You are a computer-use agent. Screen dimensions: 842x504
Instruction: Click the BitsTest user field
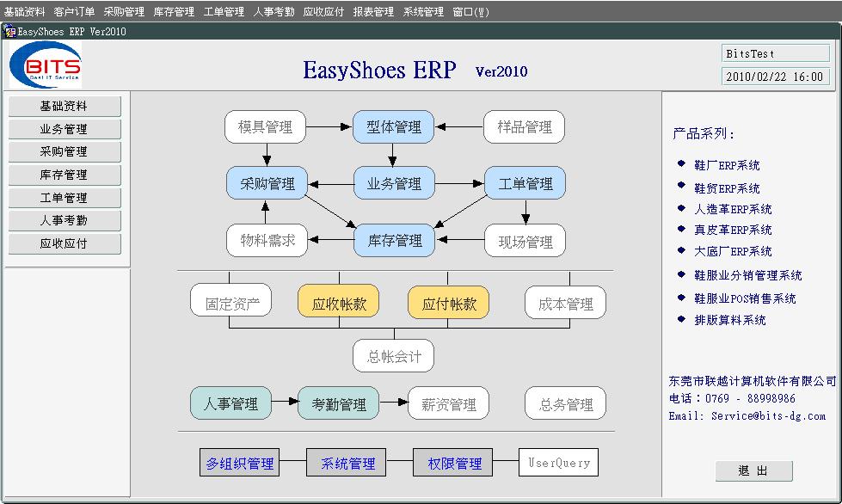[776, 53]
